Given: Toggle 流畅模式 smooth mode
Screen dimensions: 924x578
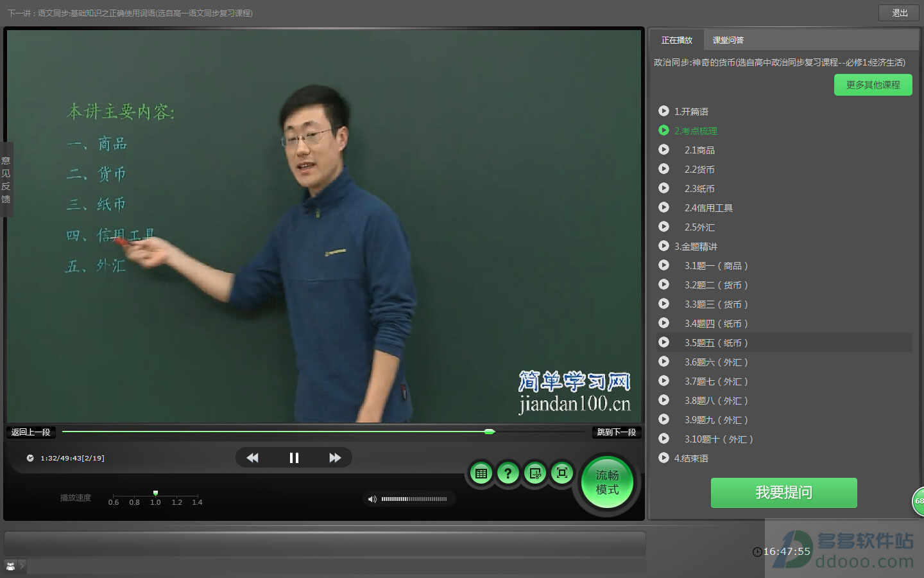Looking at the screenshot, I should (x=607, y=482).
